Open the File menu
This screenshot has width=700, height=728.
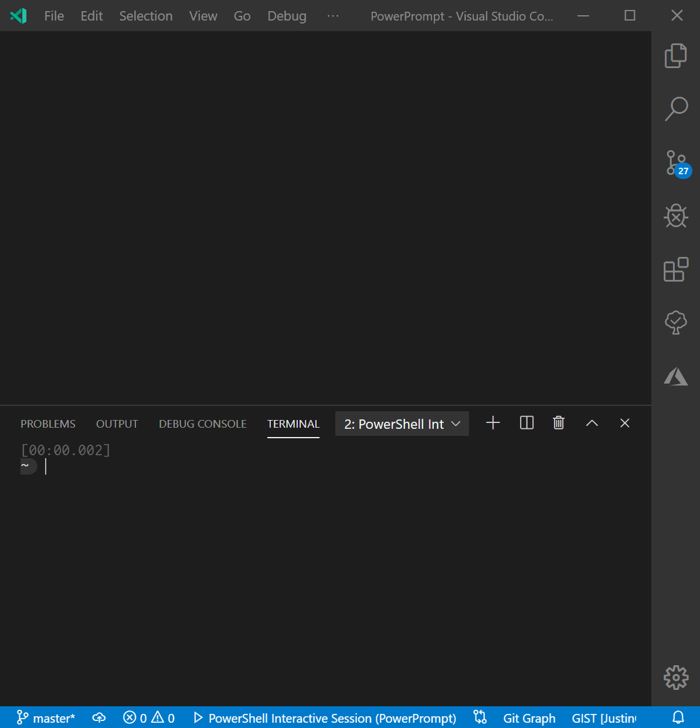pyautogui.click(x=54, y=16)
